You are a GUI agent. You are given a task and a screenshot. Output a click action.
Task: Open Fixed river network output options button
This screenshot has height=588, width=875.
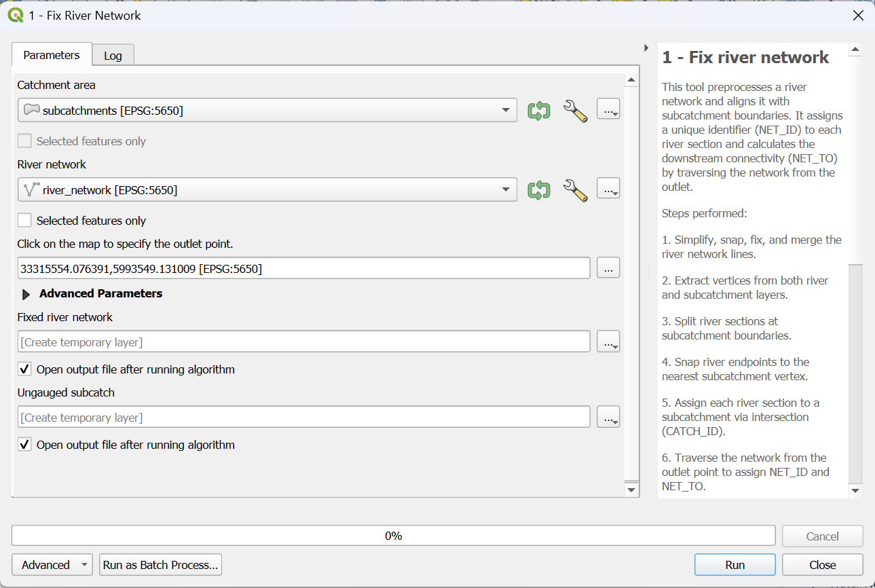pos(608,342)
